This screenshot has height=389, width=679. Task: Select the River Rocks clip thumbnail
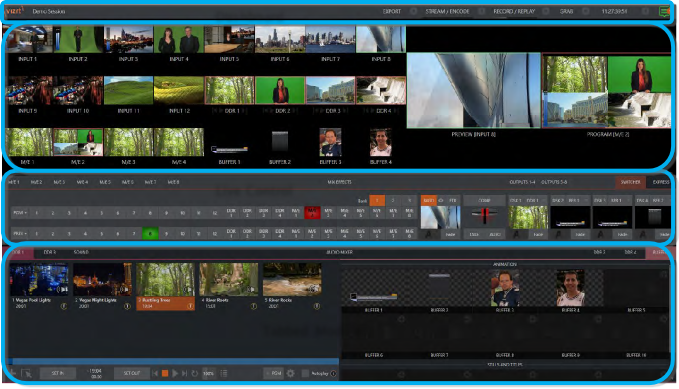(x=292, y=280)
